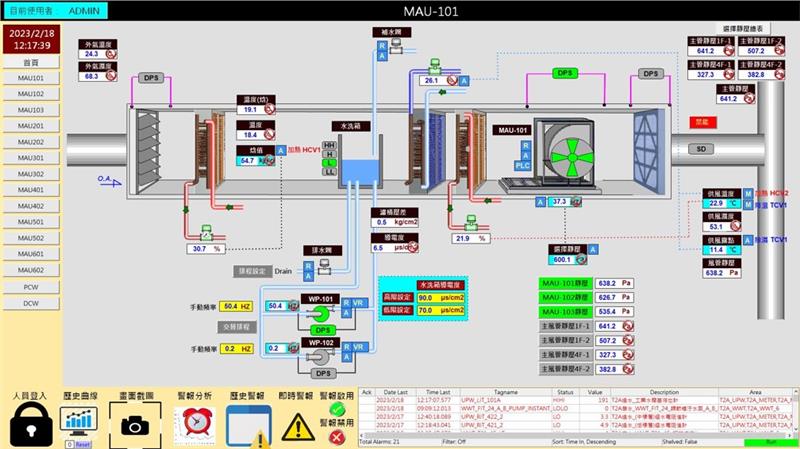Click the yellow 70.0 µs/cm2 low setpoint field
This screenshot has width=800, height=449.
[441, 310]
